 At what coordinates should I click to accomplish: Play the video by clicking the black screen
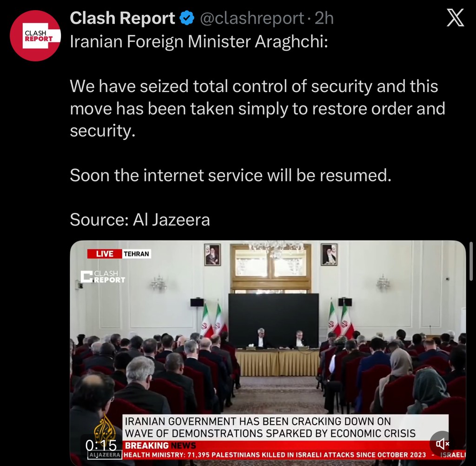click(273, 320)
